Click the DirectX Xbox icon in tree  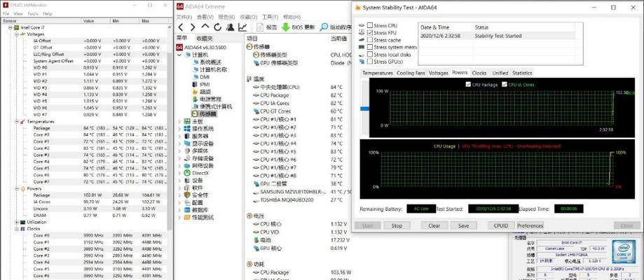(x=187, y=173)
